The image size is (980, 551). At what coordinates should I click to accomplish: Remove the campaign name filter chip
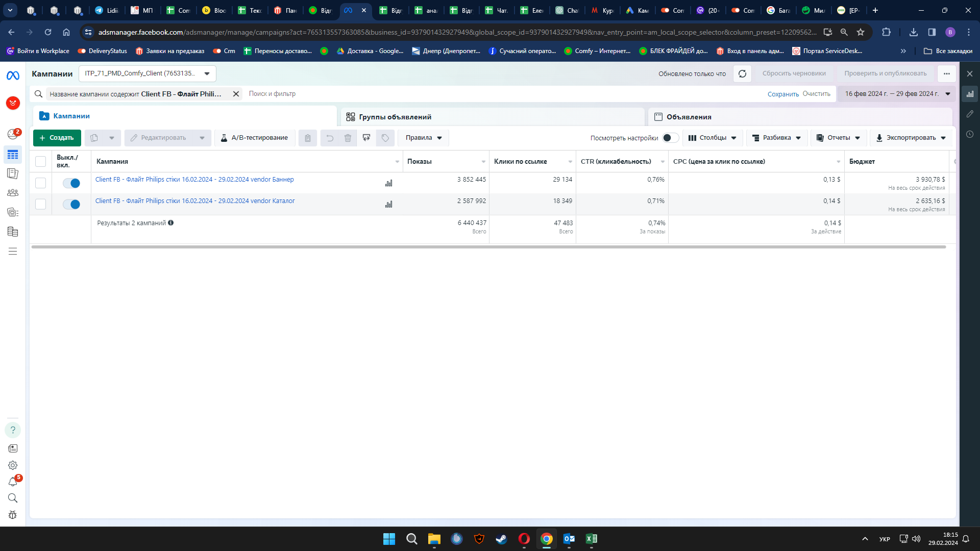[x=236, y=94]
